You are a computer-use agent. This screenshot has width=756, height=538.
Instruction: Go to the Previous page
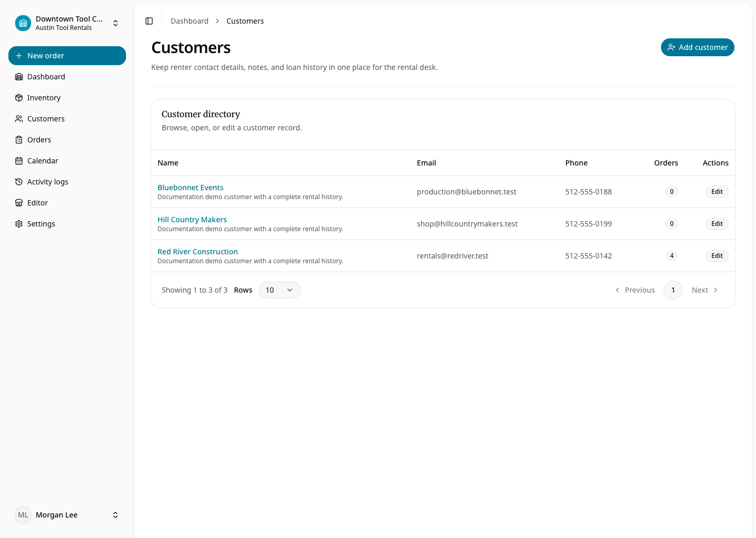click(x=635, y=290)
